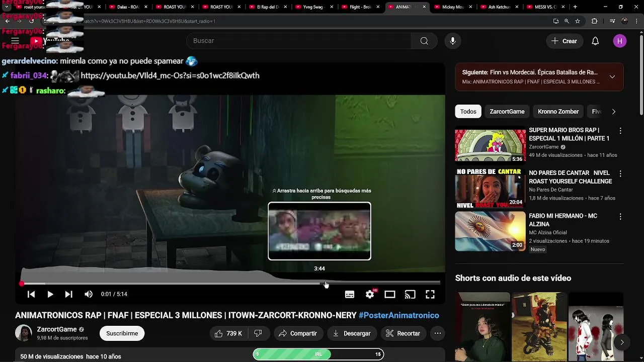
Task: Click the zoom magnifier icon in address bar
Action: pyautogui.click(x=567, y=21)
